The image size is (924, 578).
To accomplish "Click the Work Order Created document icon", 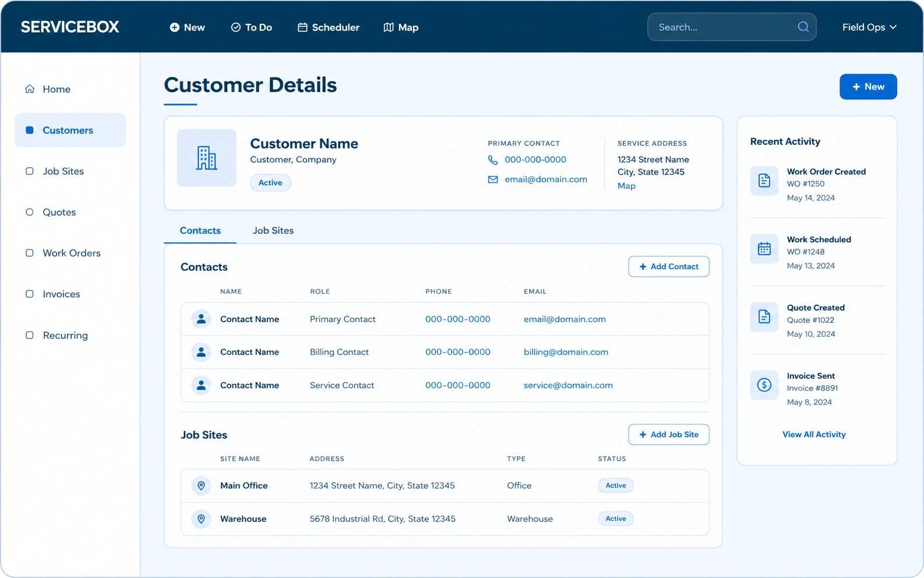I will coord(764,181).
